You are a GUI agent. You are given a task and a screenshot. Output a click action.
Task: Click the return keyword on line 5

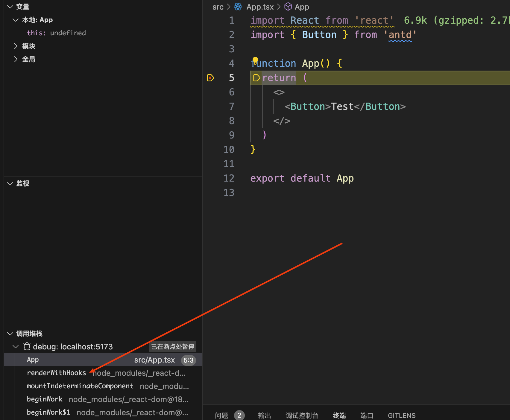[279, 78]
